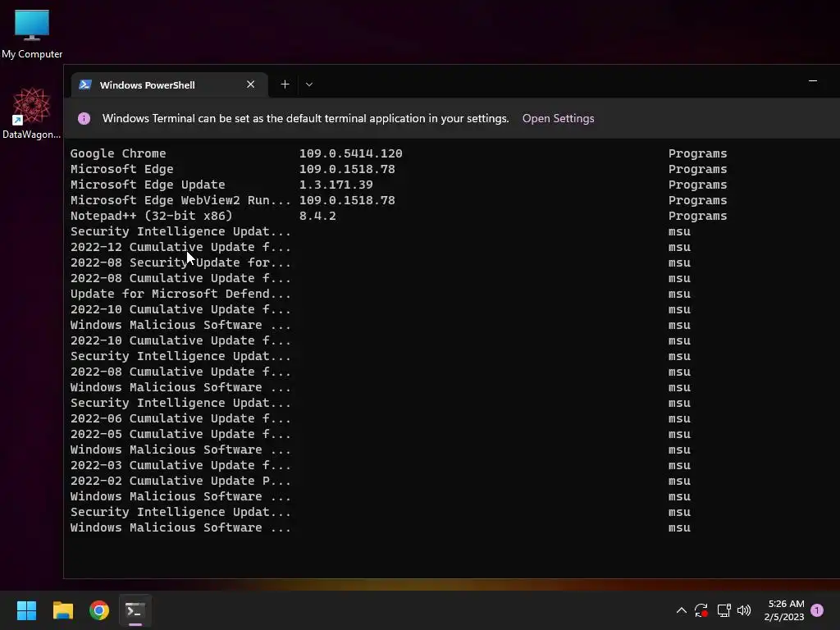Screen dimensions: 840x630
Task: Click the Notepad++ (32-bit x86) row
Action: pos(152,216)
